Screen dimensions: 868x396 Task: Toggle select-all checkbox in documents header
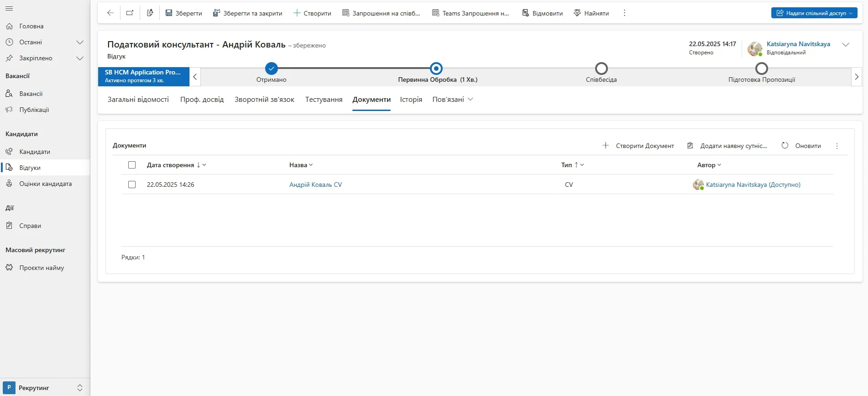click(x=132, y=165)
